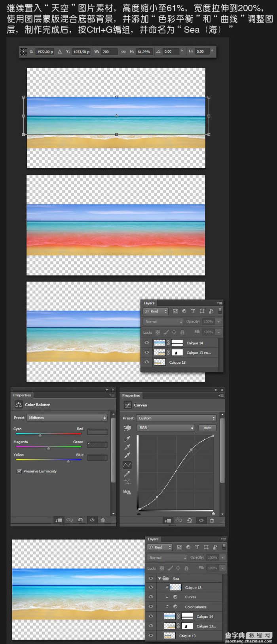Screen dimensions: 277x644
Task: Click lock position icon in the upper Layers panel
Action: pos(174,332)
